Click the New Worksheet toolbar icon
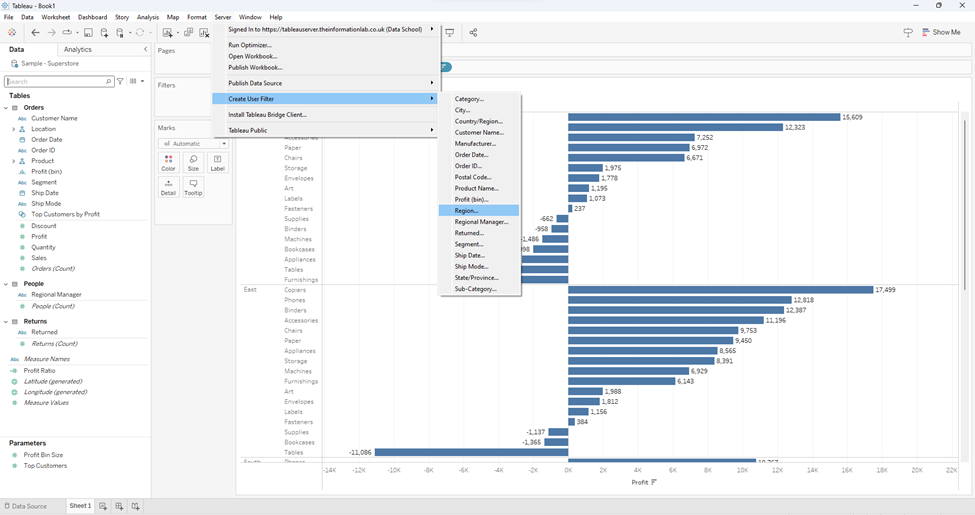 (x=168, y=32)
